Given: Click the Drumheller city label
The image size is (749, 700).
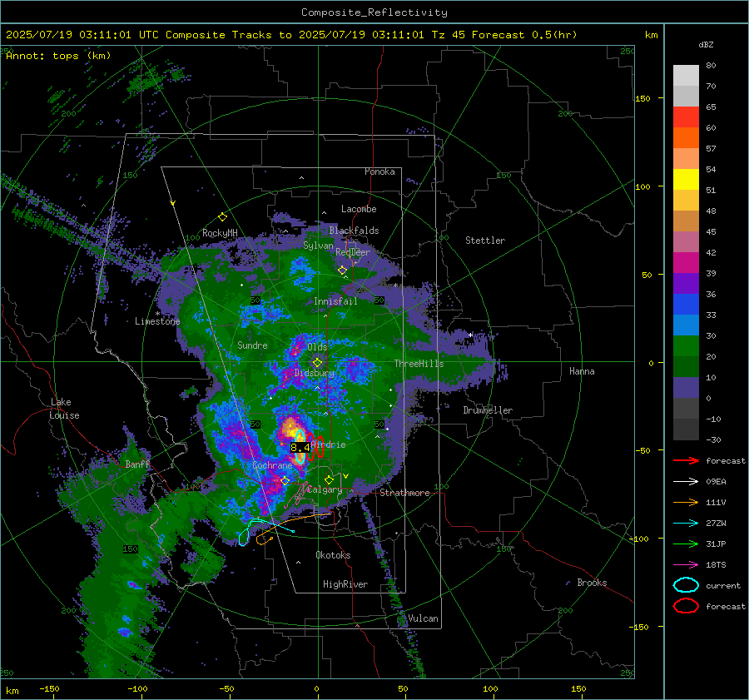Looking at the screenshot, I should point(488,410).
